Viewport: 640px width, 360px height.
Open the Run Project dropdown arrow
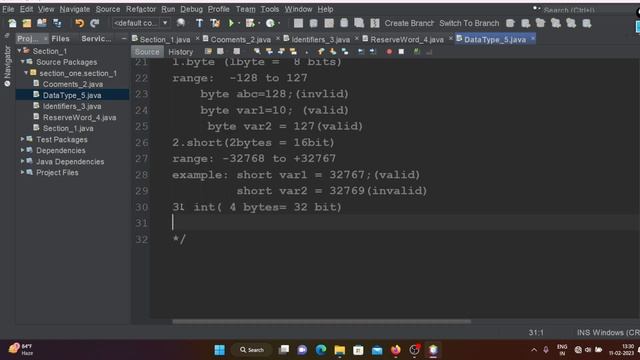[239, 23]
